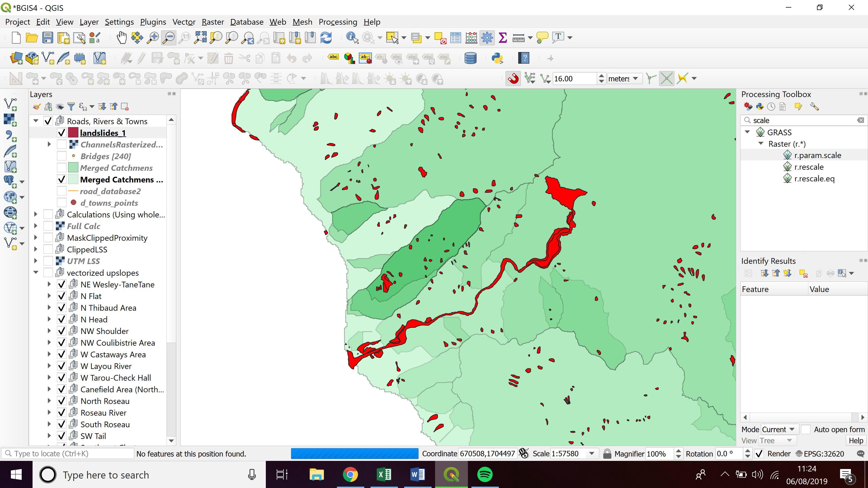
Task: Enable the Auto open form checkbox
Action: [x=806, y=429]
